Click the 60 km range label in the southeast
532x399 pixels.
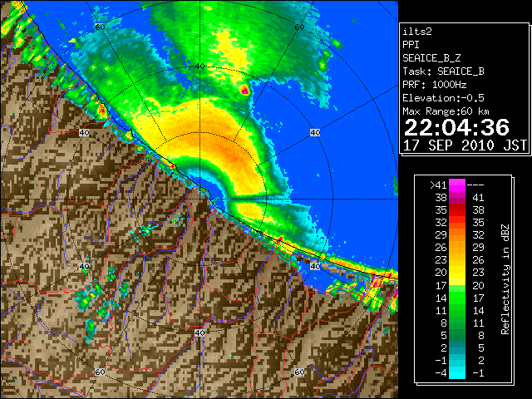[299, 372]
